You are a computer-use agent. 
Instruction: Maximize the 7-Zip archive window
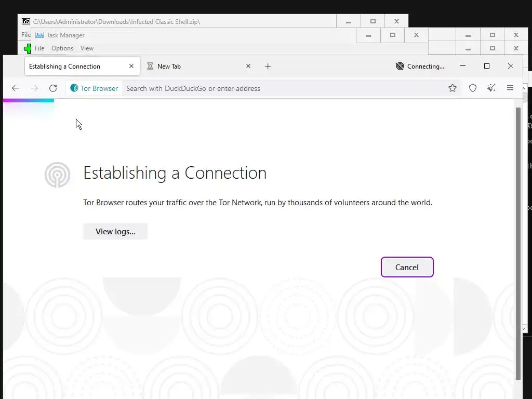click(x=373, y=21)
